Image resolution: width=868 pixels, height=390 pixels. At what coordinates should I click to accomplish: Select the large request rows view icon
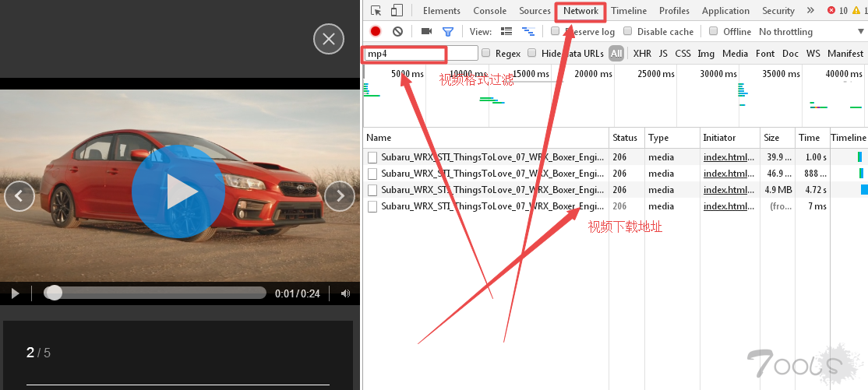506,32
